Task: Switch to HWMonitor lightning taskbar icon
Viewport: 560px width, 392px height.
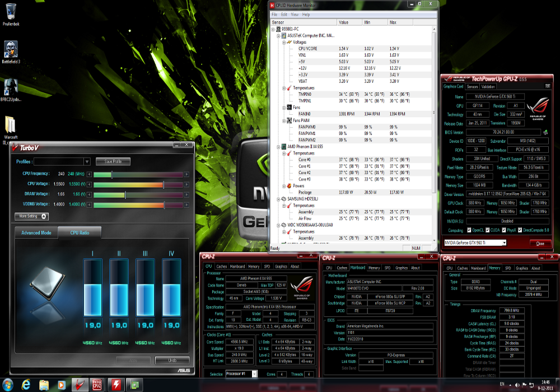Action: 116,385
